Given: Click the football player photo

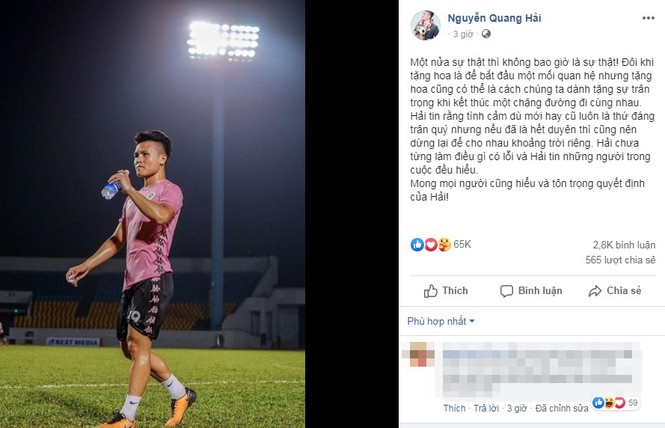Looking at the screenshot, I should point(152,214).
